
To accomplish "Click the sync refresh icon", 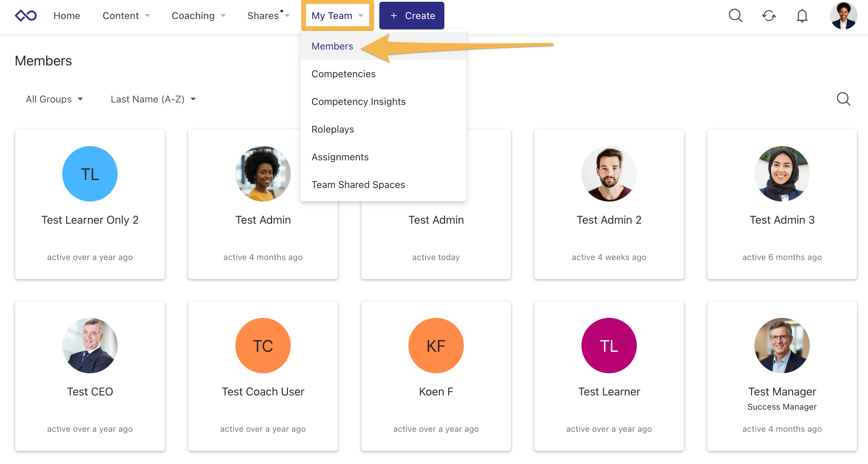I will point(769,16).
